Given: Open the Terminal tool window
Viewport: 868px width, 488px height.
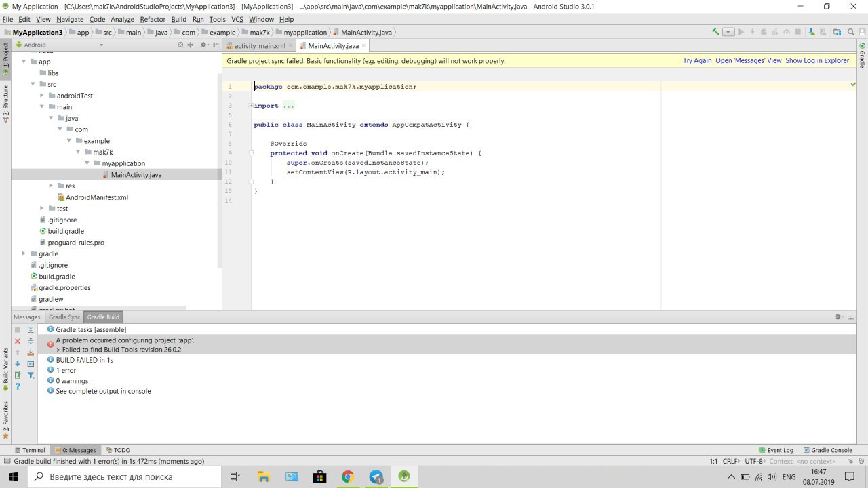Looking at the screenshot, I should coord(30,450).
